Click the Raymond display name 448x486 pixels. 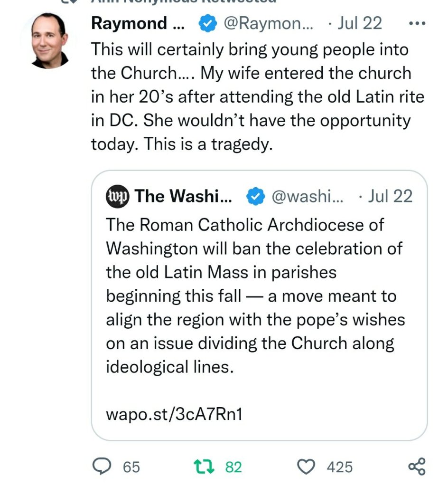[138, 23]
